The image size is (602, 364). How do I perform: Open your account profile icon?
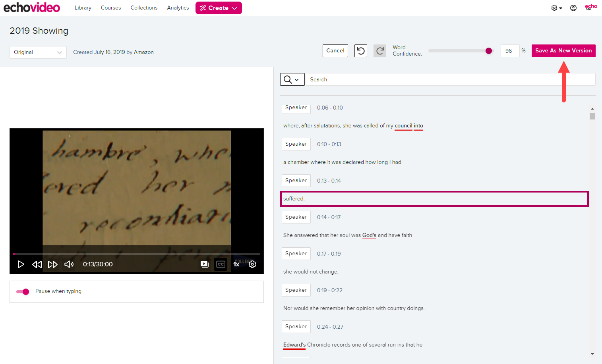pos(573,8)
